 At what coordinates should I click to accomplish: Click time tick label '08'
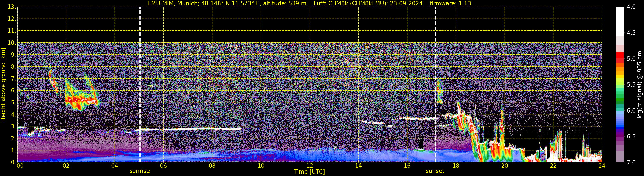click(212, 166)
